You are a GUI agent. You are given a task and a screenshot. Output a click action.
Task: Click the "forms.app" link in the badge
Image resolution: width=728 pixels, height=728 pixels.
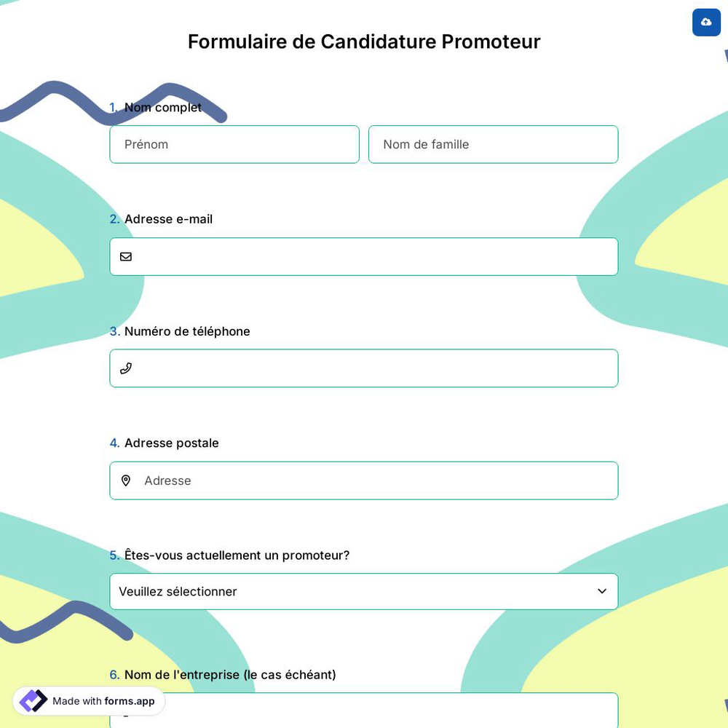[x=130, y=701]
